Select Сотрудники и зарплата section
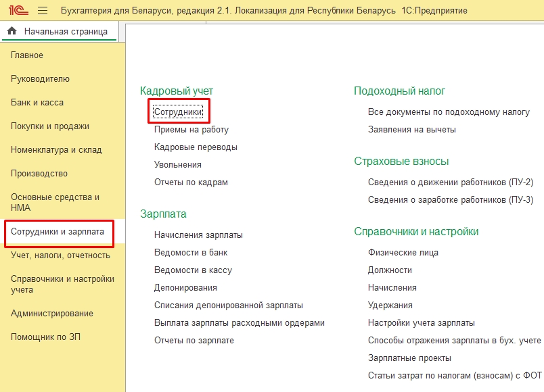The width and height of the screenshot is (544, 392). (58, 232)
